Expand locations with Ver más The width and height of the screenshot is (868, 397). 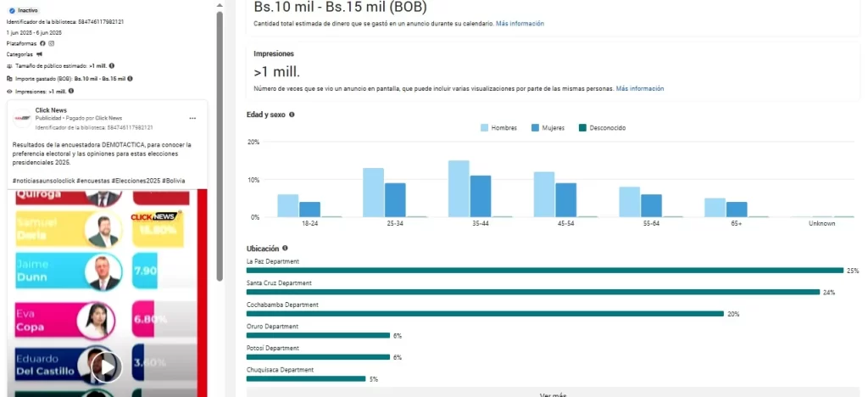(553, 394)
